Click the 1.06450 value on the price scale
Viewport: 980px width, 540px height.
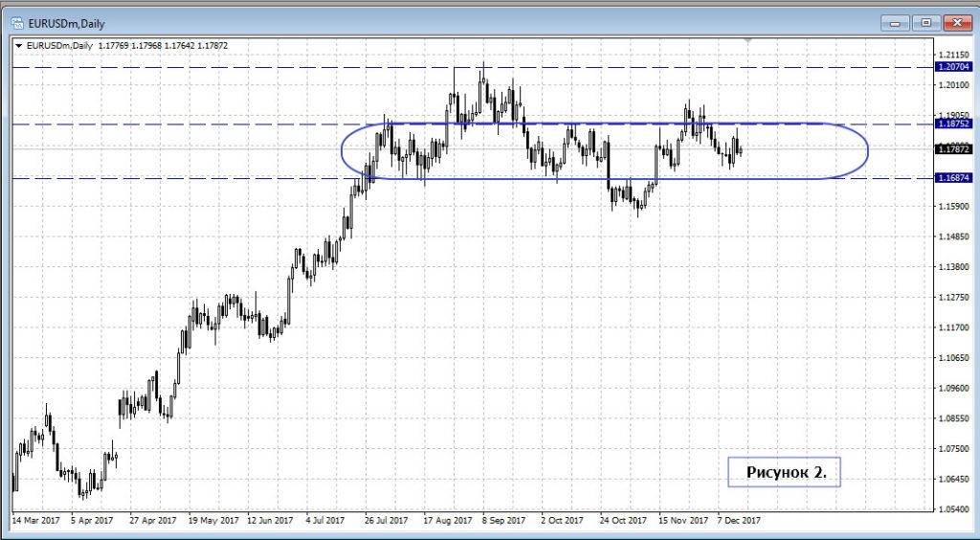click(953, 479)
